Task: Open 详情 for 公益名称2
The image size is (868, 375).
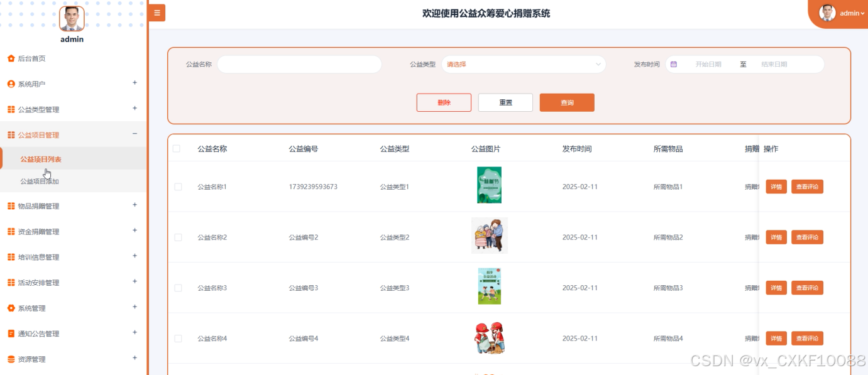Action: pyautogui.click(x=776, y=237)
